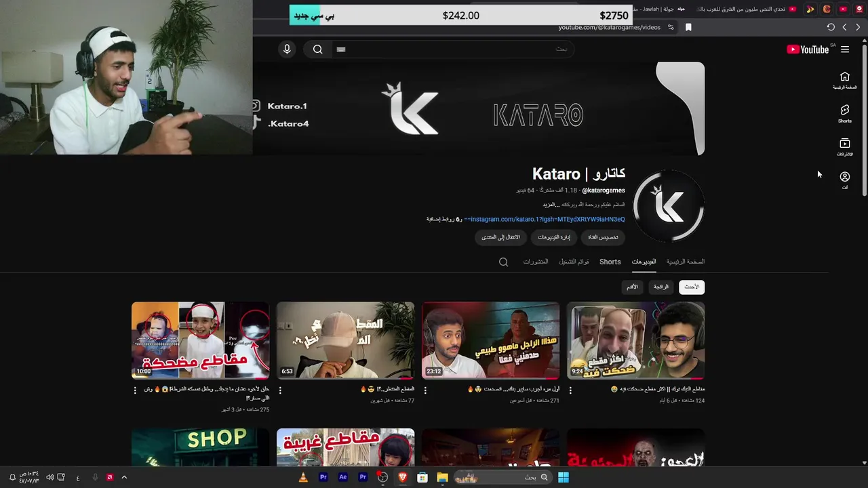Search within the Kataro channel
The width and height of the screenshot is (868, 488).
click(503, 262)
